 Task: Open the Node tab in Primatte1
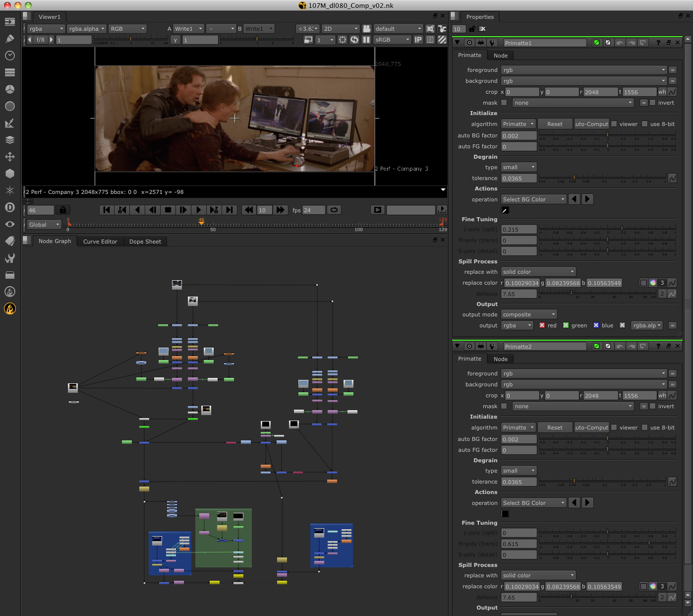pos(501,56)
